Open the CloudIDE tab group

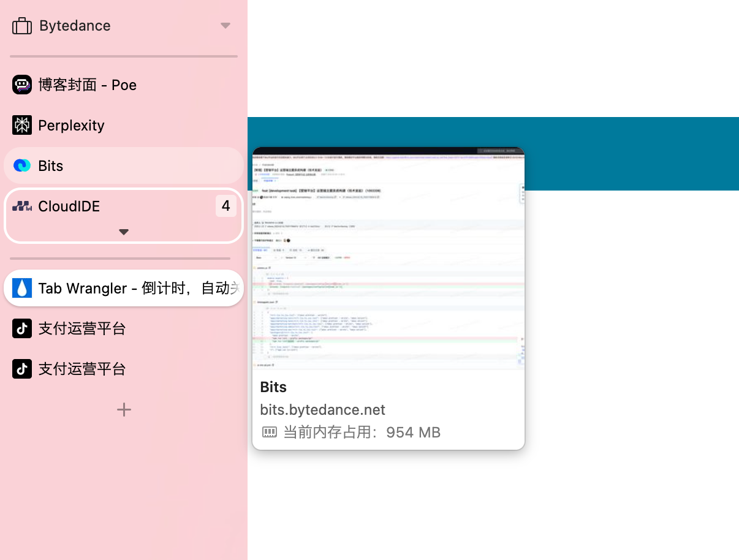(x=124, y=215)
